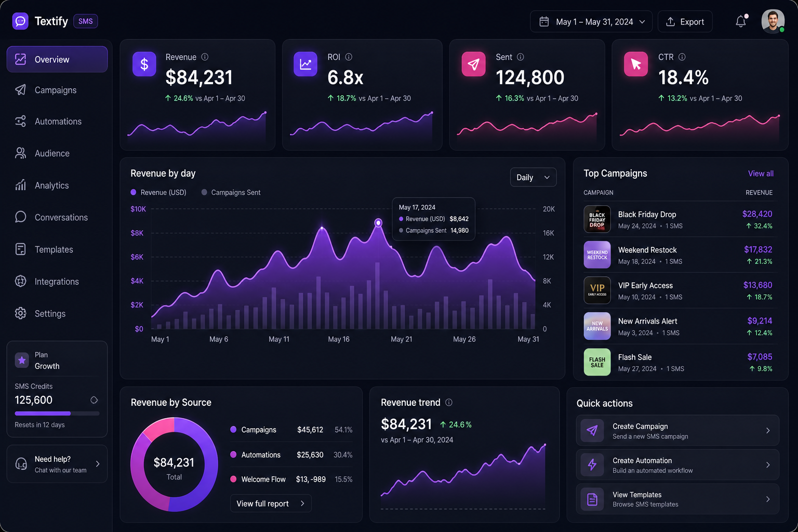The image size is (798, 532).
Task: Click the Create Automation lightning icon
Action: pos(592,464)
